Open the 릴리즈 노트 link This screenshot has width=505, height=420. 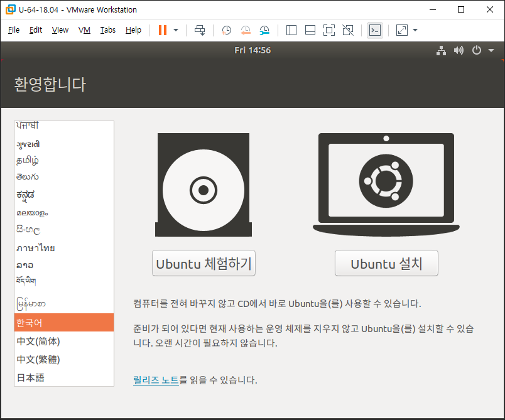click(x=156, y=380)
